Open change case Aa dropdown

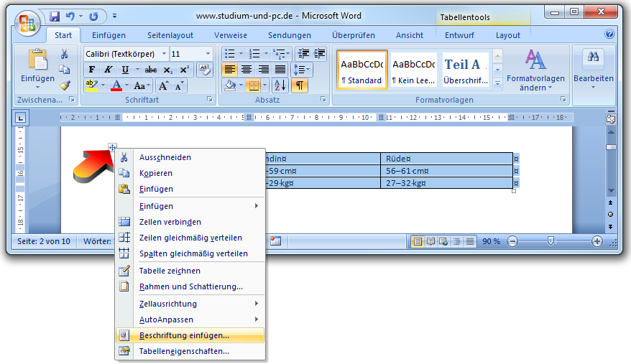point(142,85)
